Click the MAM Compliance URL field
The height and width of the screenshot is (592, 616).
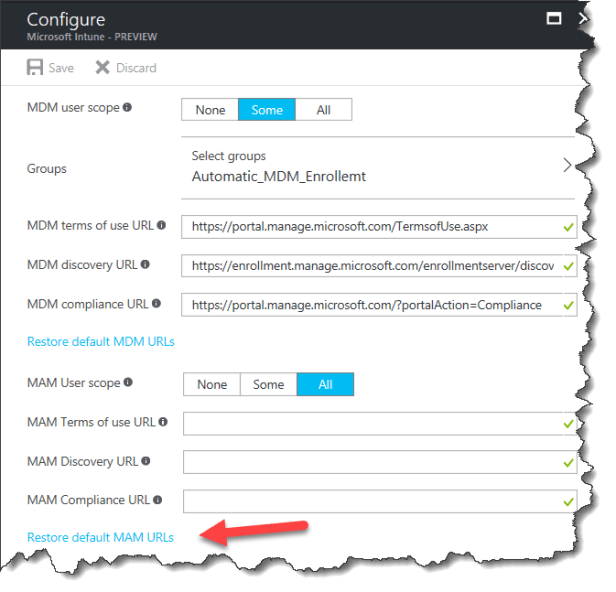tap(370, 500)
